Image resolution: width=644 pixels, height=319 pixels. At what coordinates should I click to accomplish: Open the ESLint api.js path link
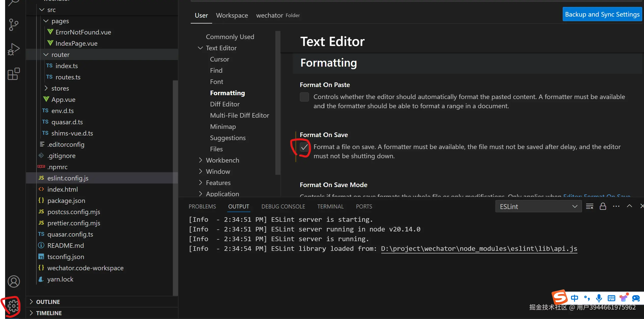(479, 249)
